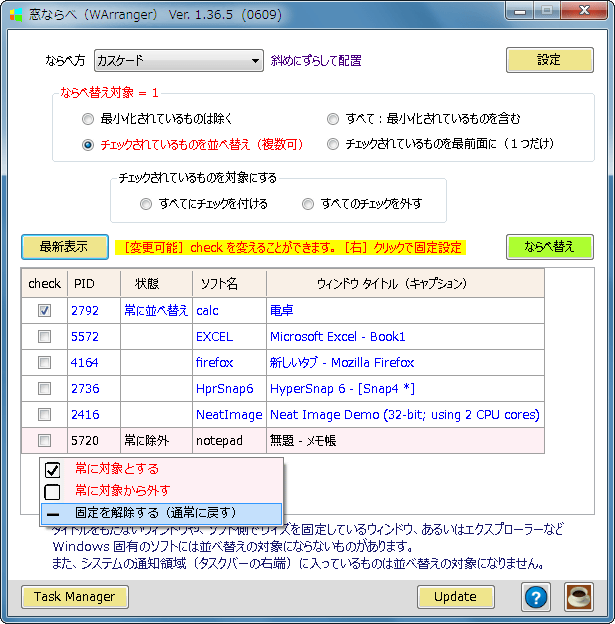Click 無題 - メモ帳 title cell
615x624 pixels.
405,441
